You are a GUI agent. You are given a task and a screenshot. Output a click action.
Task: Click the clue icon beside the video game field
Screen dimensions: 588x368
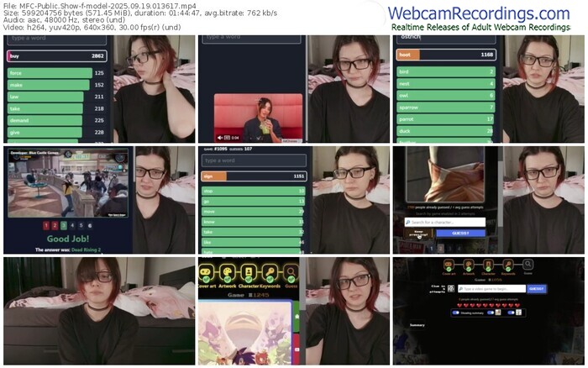[451, 288]
